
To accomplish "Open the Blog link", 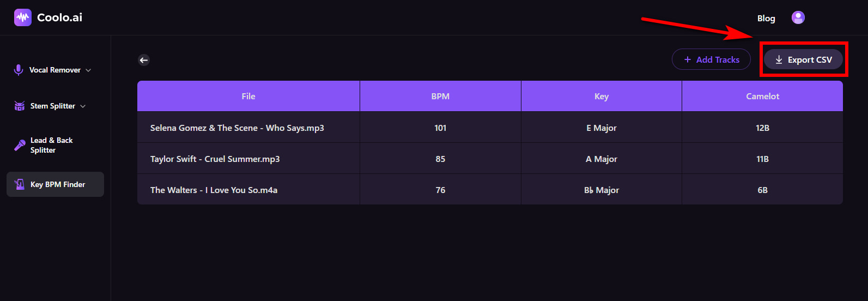I will point(766,19).
